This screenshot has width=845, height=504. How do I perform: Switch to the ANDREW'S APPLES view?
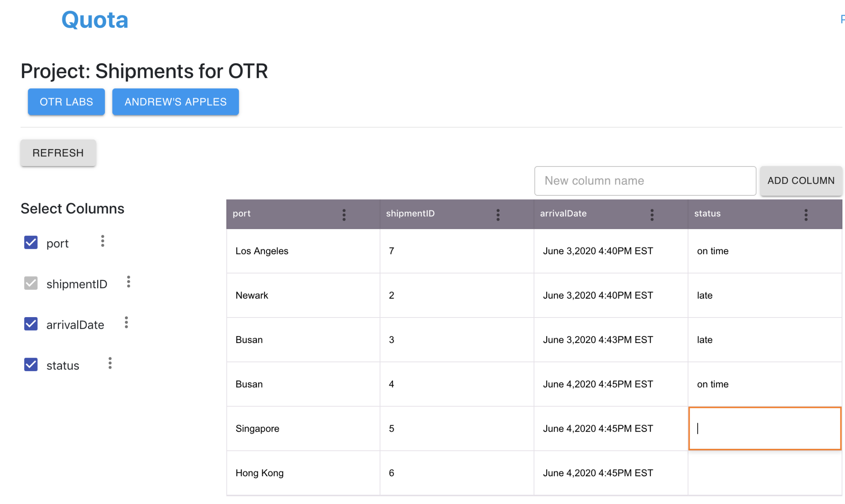[175, 102]
